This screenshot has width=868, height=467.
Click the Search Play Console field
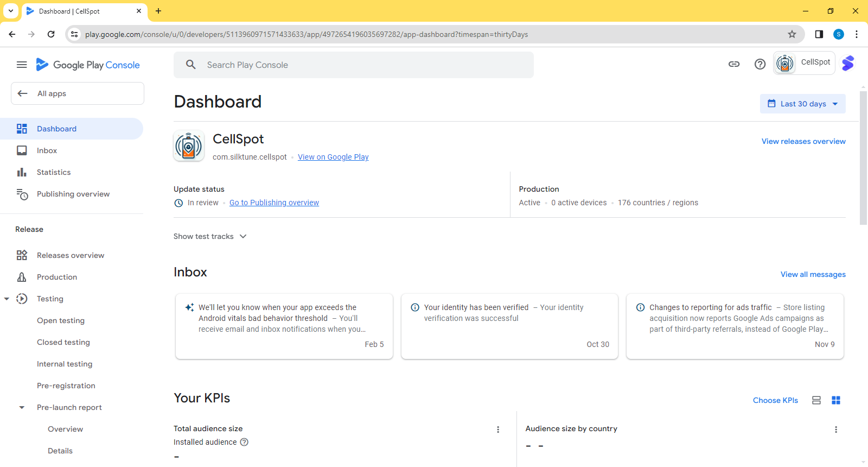click(354, 65)
